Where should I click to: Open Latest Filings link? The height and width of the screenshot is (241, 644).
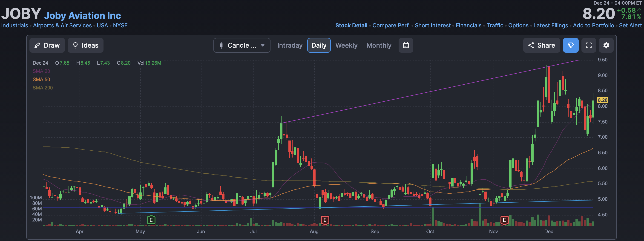pyautogui.click(x=550, y=26)
